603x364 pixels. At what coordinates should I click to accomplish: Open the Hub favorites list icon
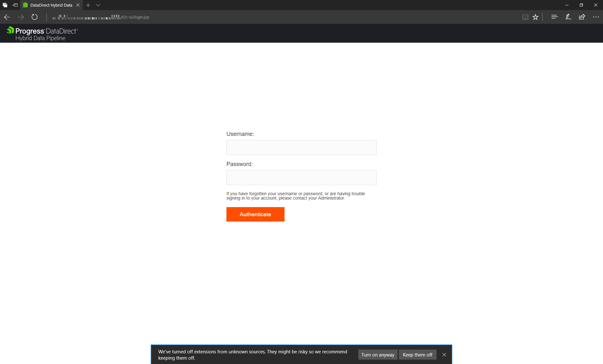tap(554, 17)
